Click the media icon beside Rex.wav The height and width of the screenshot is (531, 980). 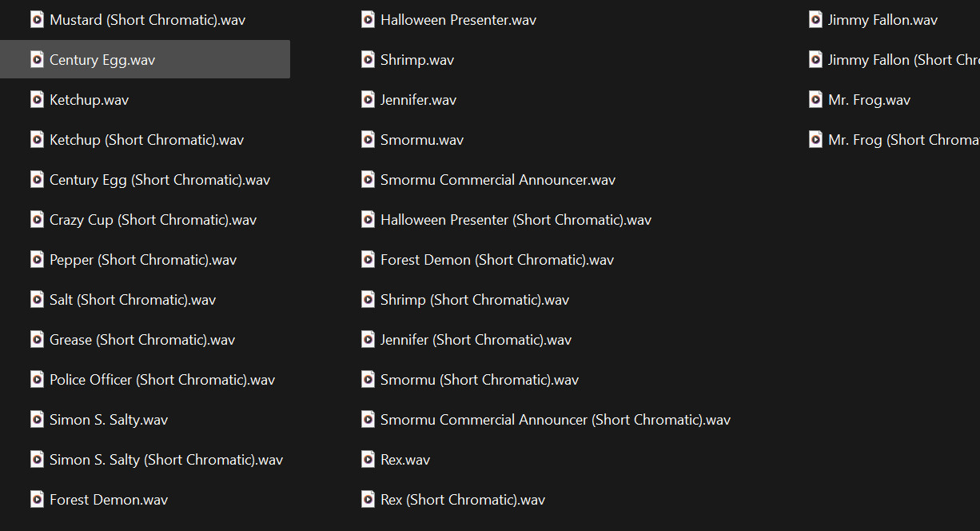coord(368,459)
